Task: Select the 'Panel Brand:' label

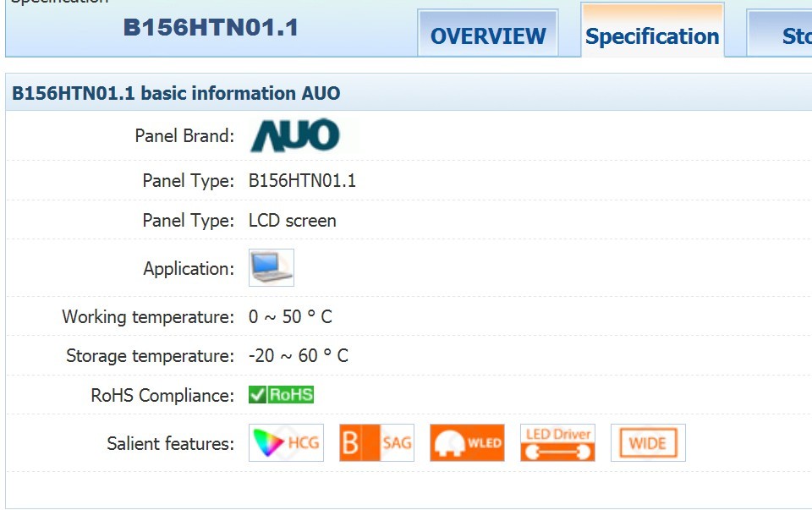Action: click(x=184, y=135)
